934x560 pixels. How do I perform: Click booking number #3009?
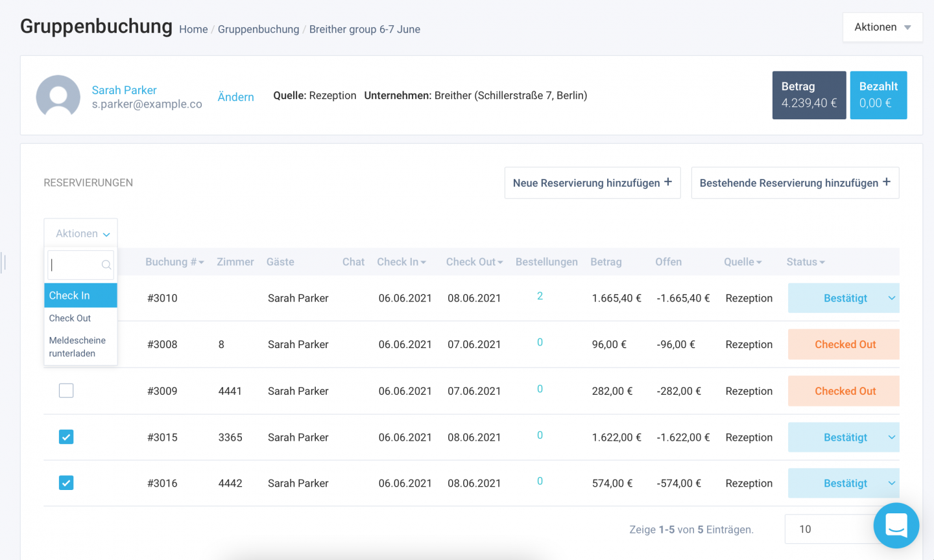point(162,391)
